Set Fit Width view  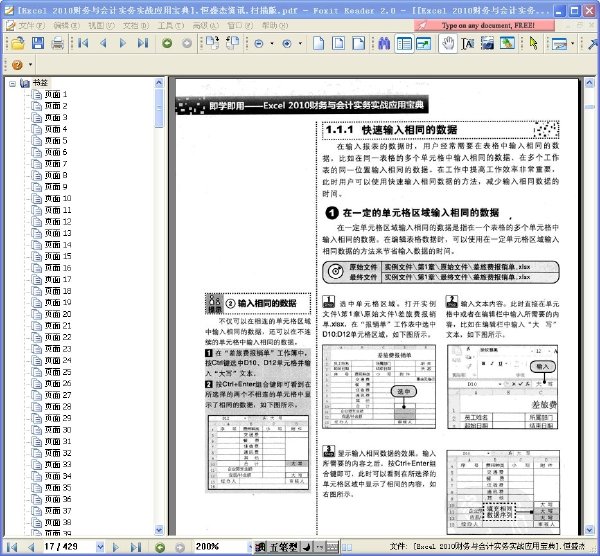coord(359,43)
